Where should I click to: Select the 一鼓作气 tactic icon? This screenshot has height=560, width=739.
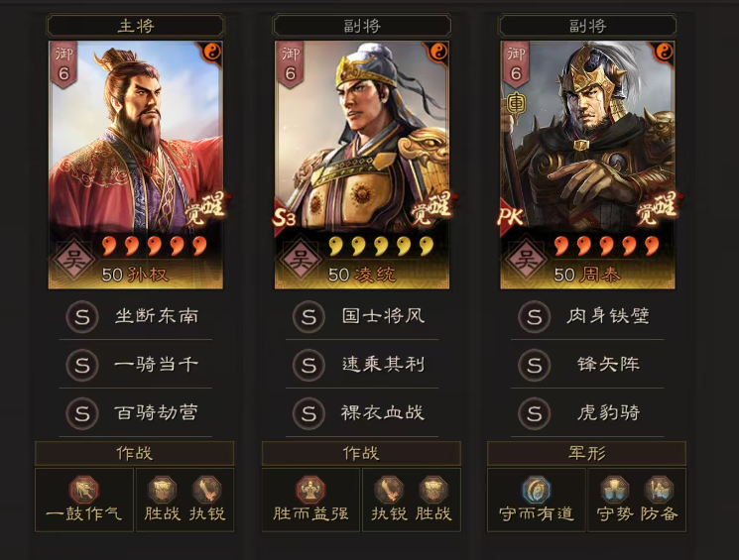(x=84, y=490)
